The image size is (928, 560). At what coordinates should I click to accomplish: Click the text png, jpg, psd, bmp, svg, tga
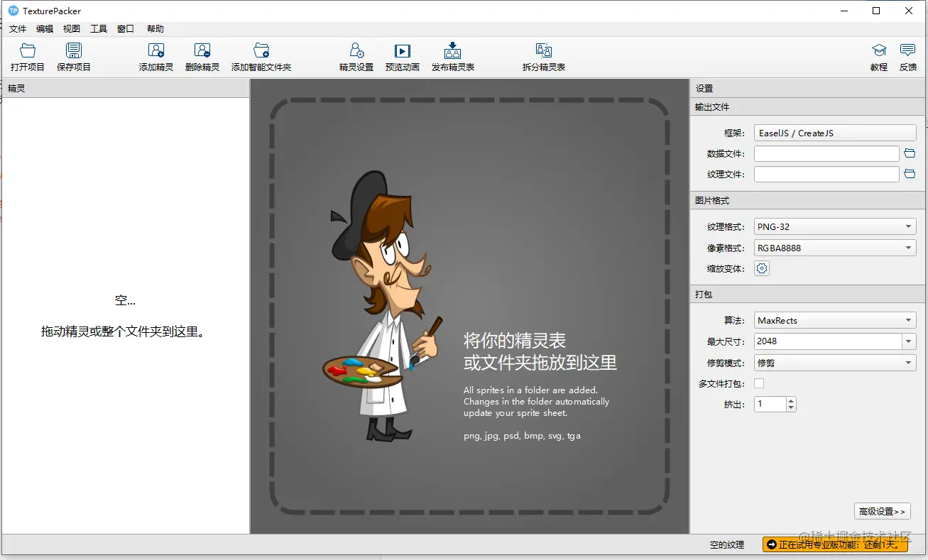[x=522, y=436]
